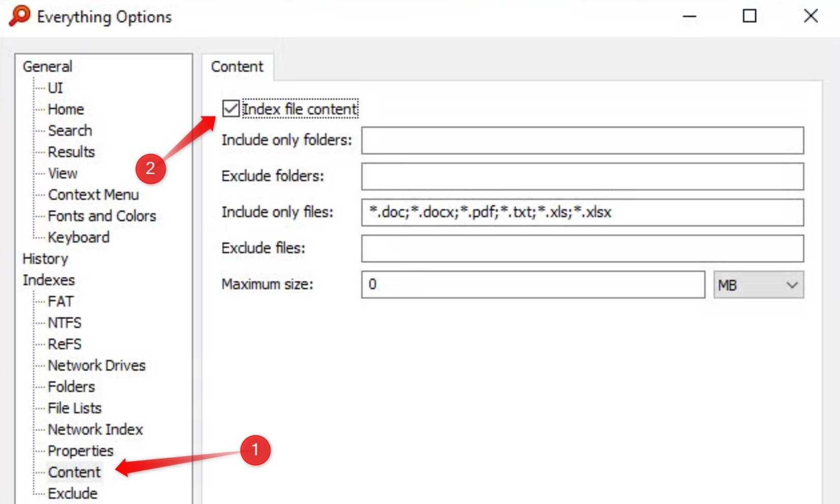Open the Context Menu settings page
Image resolution: width=840 pixels, height=504 pixels.
[93, 194]
